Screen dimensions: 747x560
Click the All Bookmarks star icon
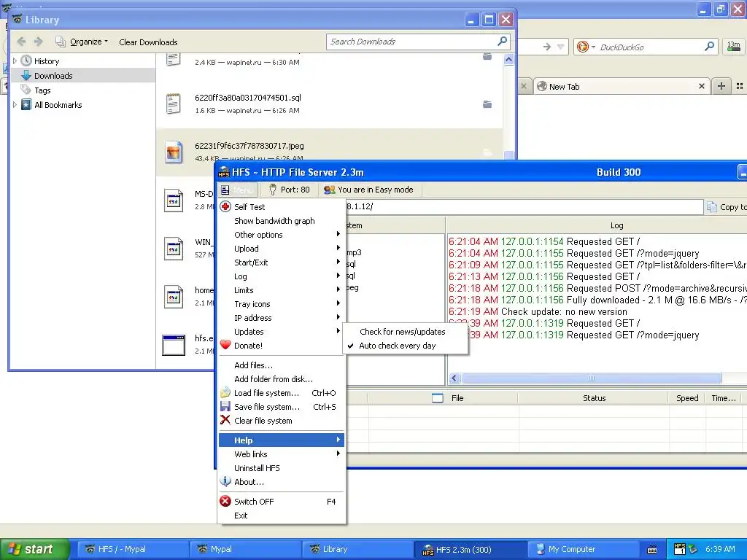pyautogui.click(x=26, y=104)
